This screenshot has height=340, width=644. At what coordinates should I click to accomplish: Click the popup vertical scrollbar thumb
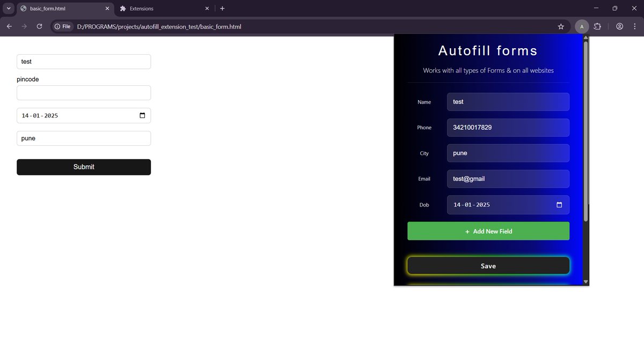pyautogui.click(x=586, y=132)
